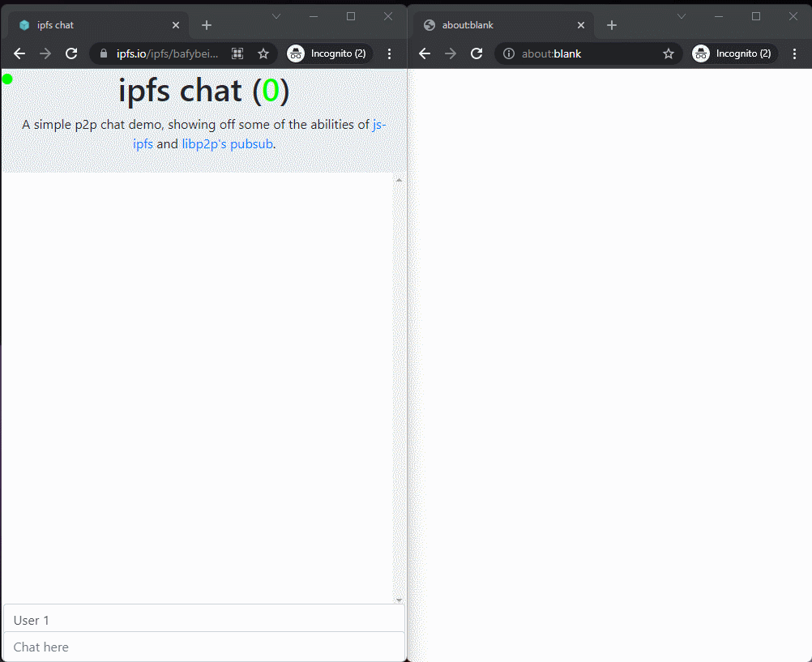Viewport: 812px width, 662px height.
Task: Open the tab list chevron in the left window
Action: [276, 15]
